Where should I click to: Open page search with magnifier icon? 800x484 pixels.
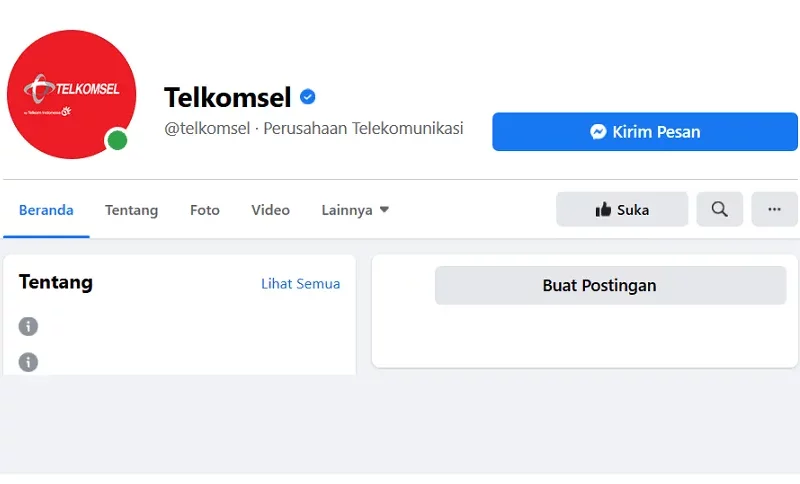[719, 209]
